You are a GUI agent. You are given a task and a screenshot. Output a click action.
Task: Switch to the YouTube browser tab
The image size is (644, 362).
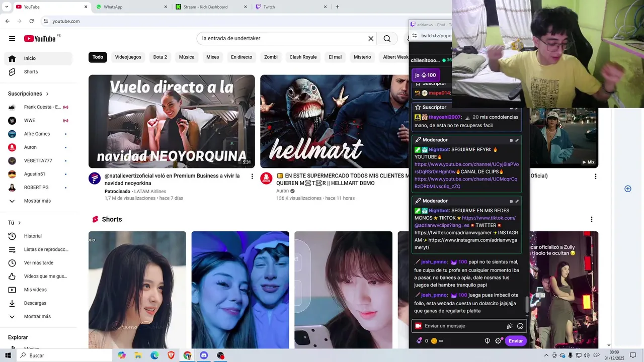click(51, 7)
